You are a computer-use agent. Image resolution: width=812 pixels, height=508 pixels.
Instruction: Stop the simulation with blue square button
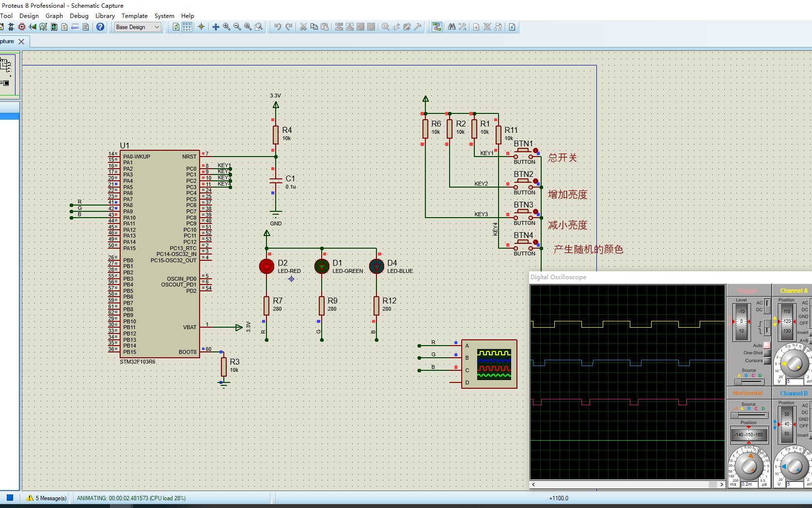(10, 497)
